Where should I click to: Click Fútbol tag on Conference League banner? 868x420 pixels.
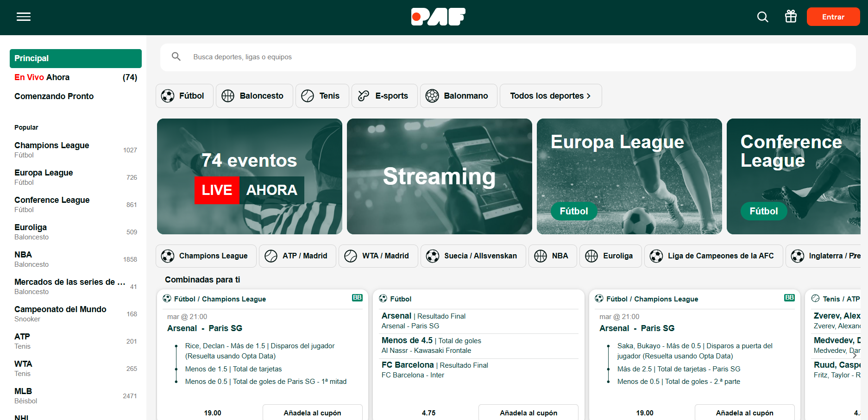pos(764,211)
